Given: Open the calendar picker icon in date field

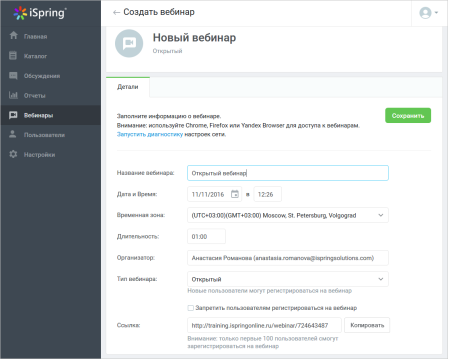Looking at the screenshot, I should 235,194.
